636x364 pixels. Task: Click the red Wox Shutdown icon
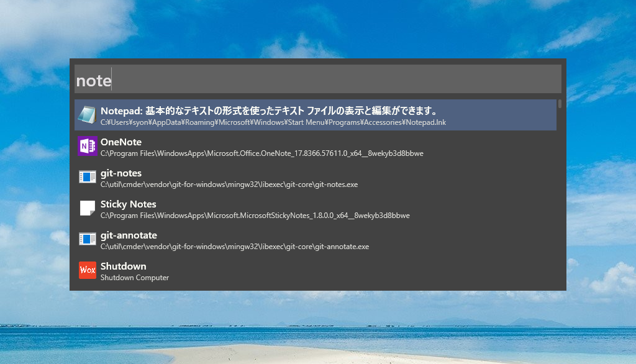tap(87, 270)
